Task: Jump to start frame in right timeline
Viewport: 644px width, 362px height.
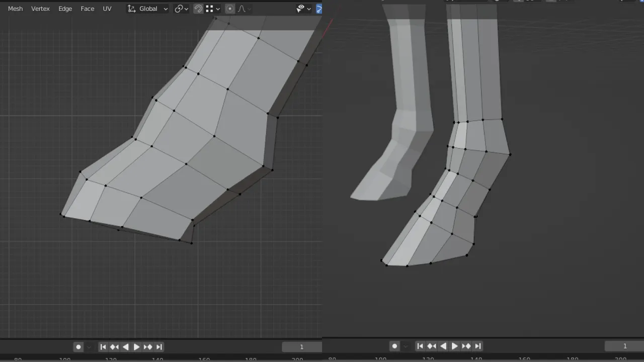Action: pos(420,346)
